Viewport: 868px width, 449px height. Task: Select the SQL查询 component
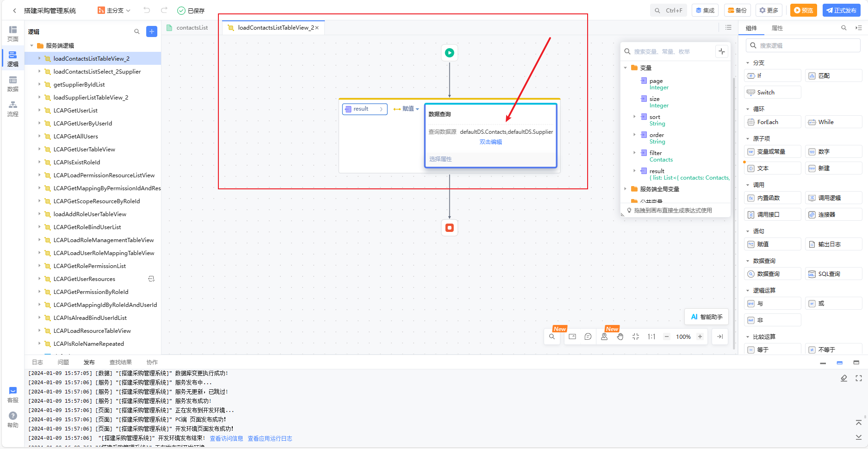834,274
